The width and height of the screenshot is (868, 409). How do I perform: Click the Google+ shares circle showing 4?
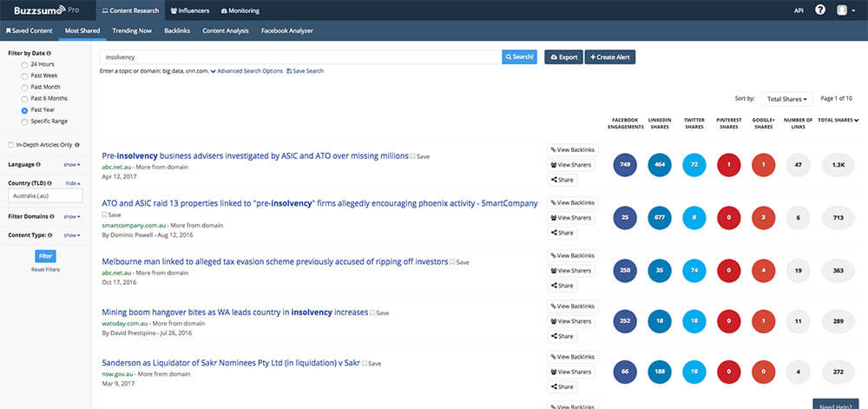pos(763,271)
